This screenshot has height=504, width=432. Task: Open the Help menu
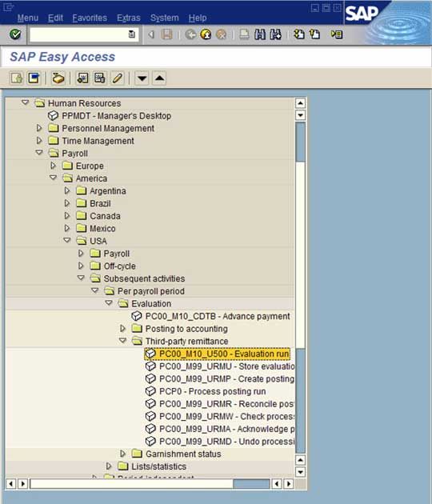point(198,18)
